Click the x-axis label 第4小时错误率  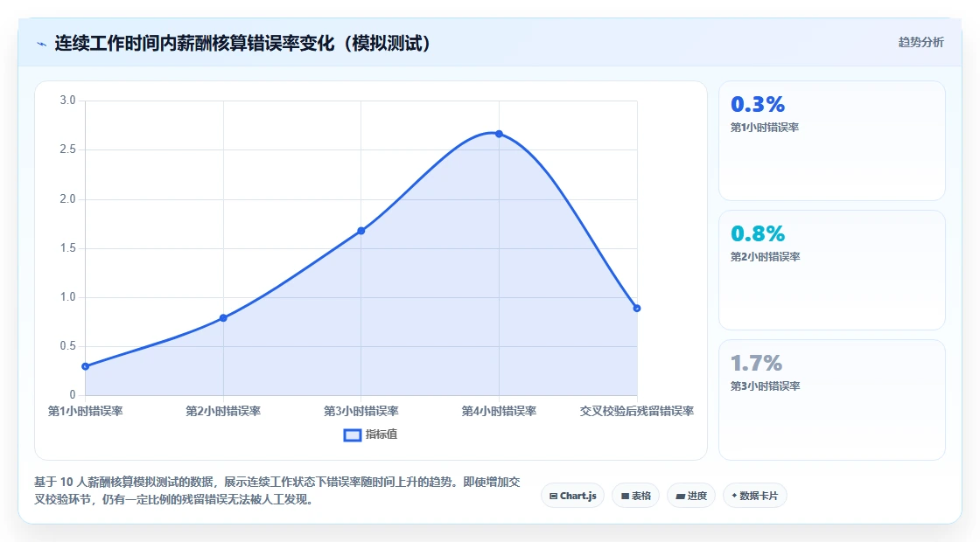pos(499,411)
